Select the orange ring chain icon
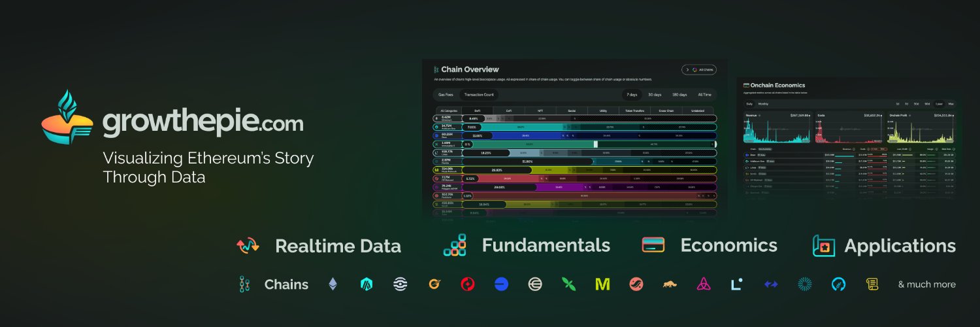 coord(434,284)
